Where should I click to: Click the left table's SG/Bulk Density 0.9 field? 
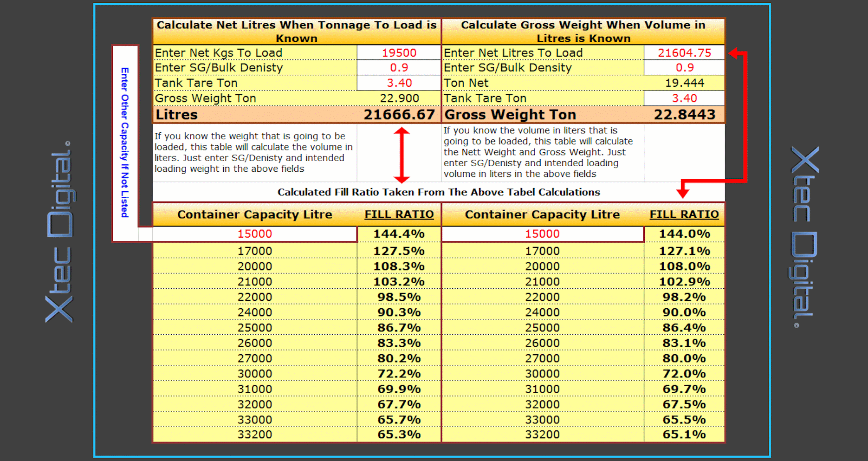(399, 68)
